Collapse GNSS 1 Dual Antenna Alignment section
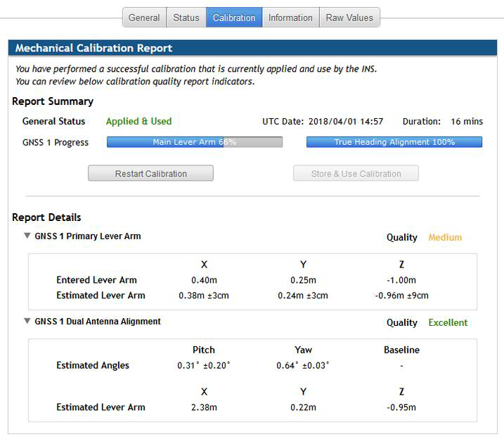 (x=27, y=322)
